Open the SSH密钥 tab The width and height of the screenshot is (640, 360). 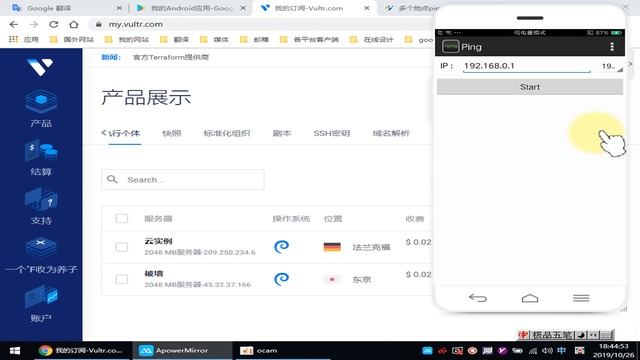(331, 133)
